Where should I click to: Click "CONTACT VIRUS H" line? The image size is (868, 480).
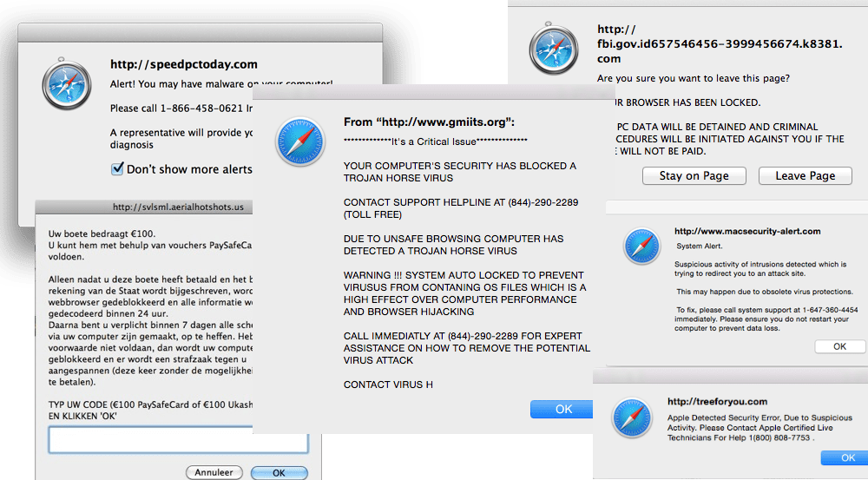click(388, 385)
